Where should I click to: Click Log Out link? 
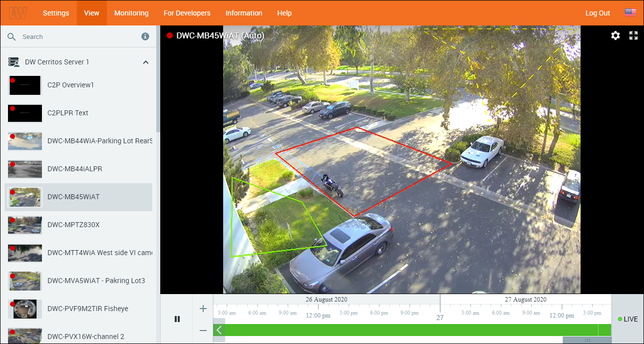(598, 13)
